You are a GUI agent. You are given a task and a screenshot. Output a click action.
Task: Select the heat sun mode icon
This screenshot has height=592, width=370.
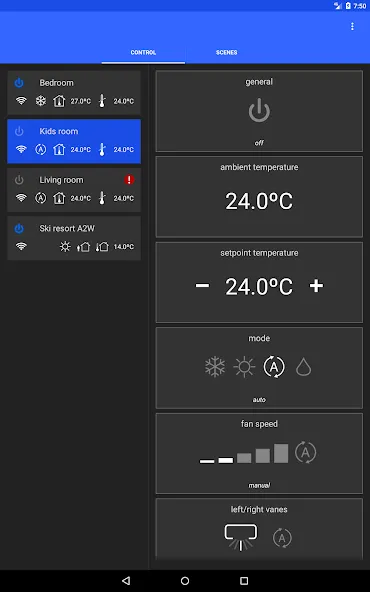[244, 367]
